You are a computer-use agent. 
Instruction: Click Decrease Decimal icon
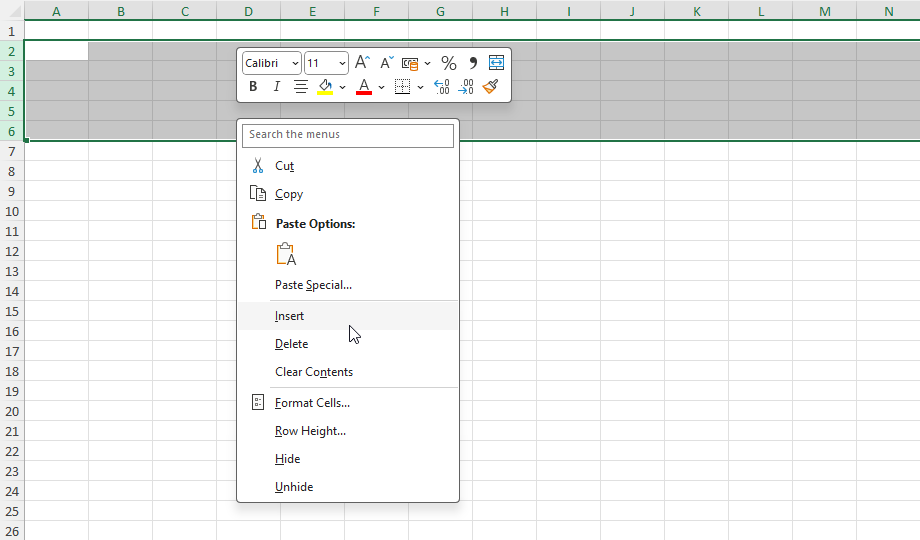[x=465, y=87]
